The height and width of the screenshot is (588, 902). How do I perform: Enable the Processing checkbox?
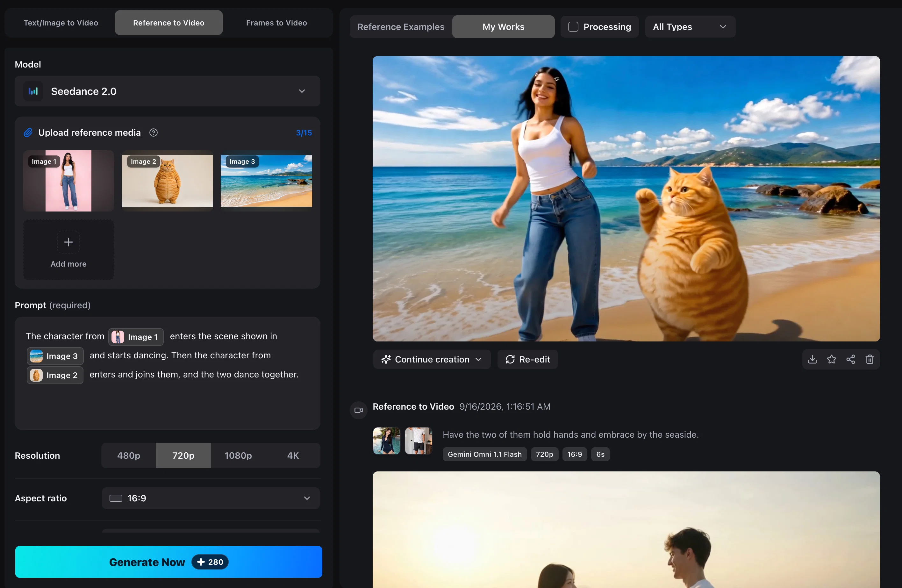573,27
